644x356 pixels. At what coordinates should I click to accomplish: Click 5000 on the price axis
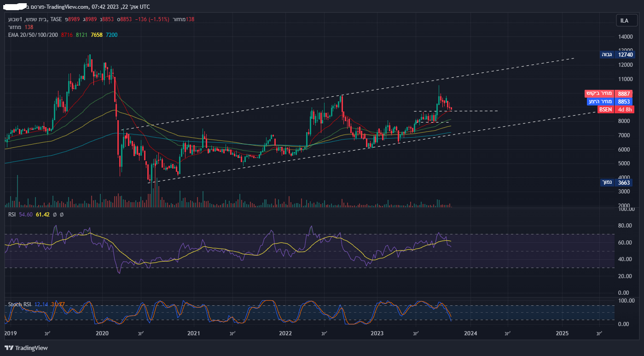pos(625,163)
